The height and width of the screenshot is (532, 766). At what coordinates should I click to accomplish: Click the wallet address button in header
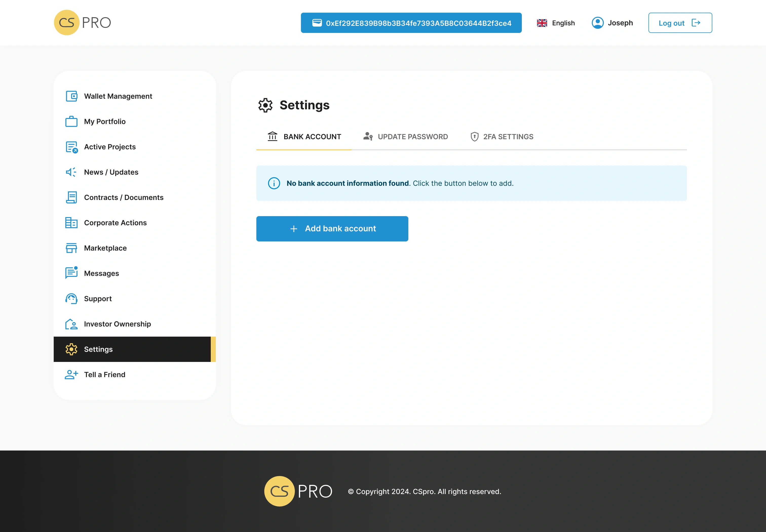click(x=411, y=23)
